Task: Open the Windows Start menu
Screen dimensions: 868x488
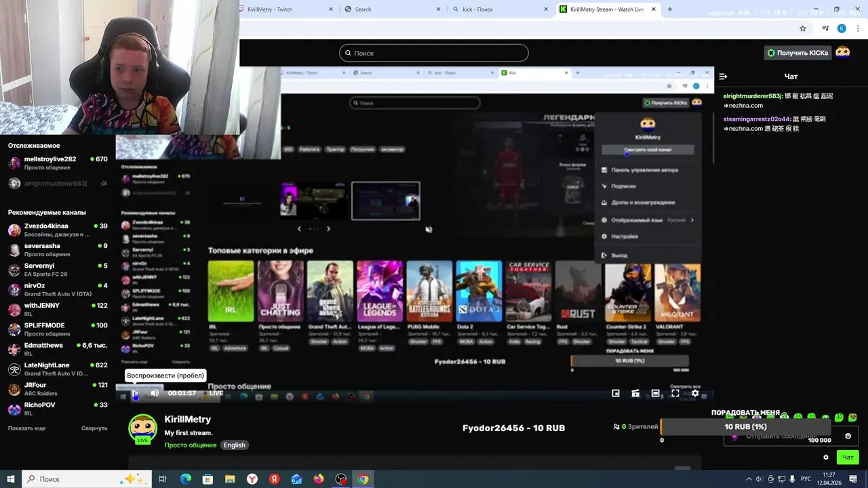Action: 11,479
